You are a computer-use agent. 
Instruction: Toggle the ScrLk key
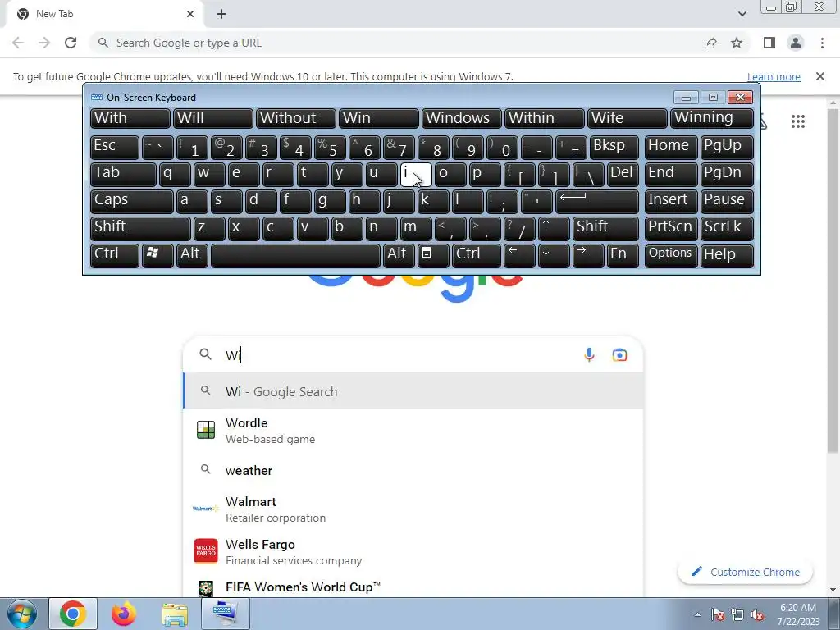(727, 228)
